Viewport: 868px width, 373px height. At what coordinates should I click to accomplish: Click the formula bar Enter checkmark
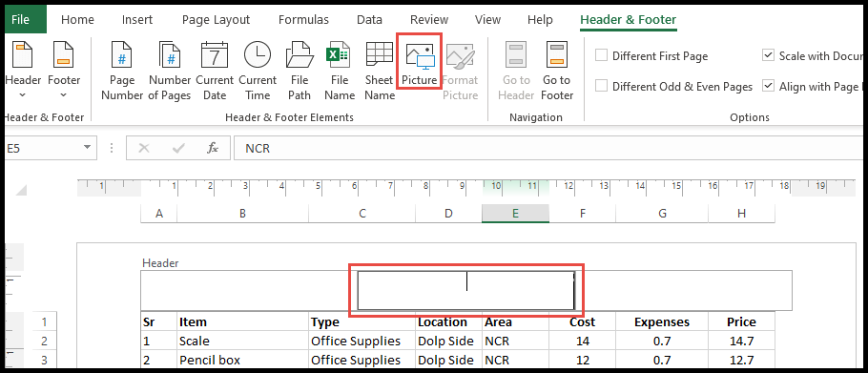(178, 148)
